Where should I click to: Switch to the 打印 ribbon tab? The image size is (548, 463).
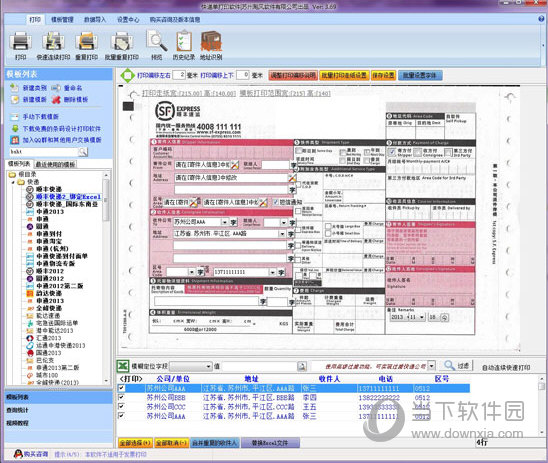[35, 19]
